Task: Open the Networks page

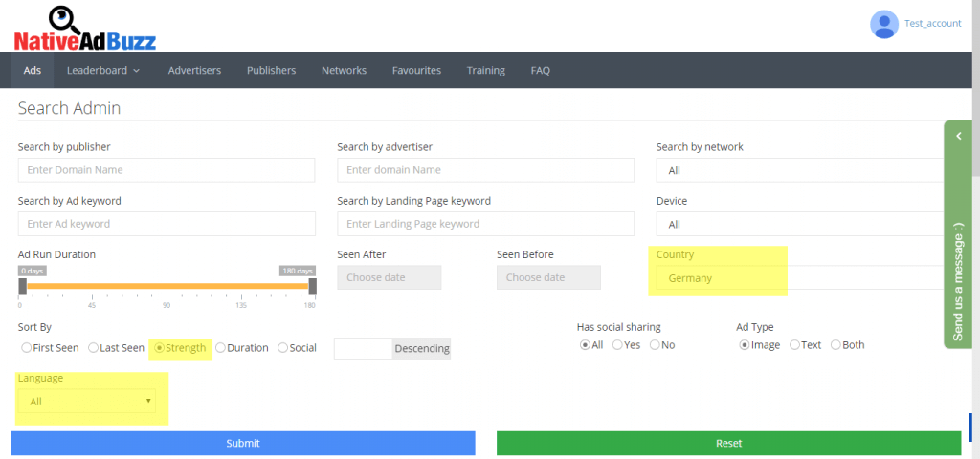Action: coord(344,70)
